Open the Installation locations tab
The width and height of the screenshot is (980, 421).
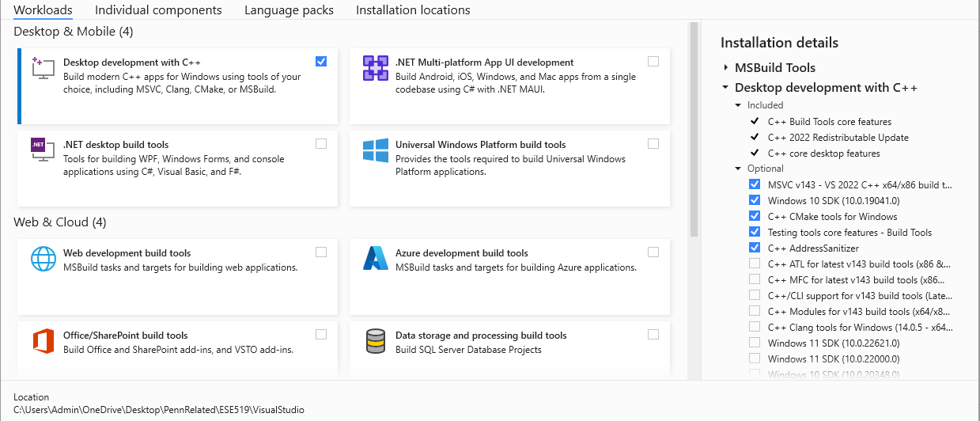413,10
